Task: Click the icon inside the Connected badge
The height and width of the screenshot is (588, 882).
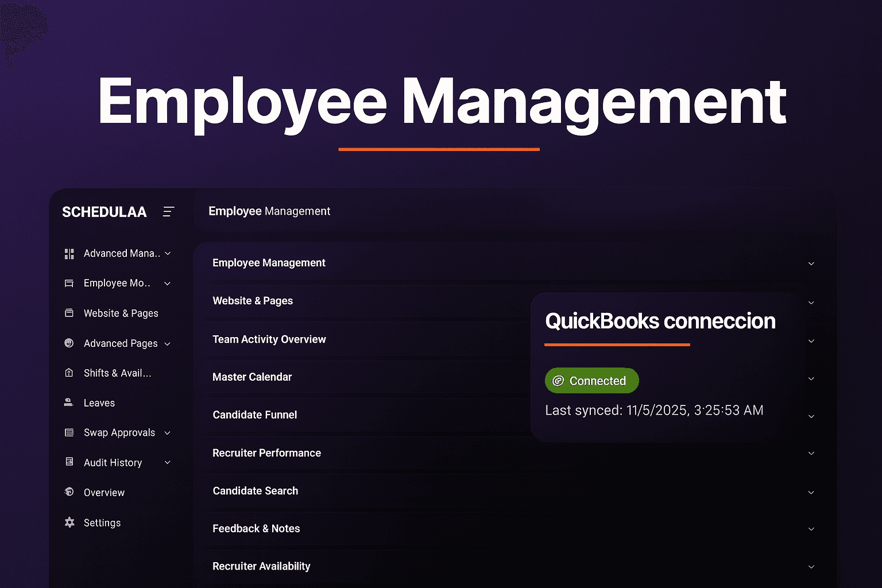Action: click(x=558, y=381)
